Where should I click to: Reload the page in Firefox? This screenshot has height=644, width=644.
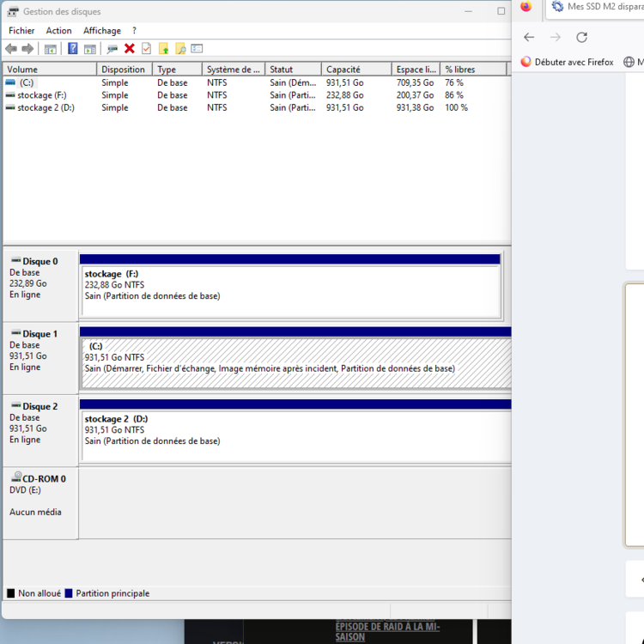(581, 37)
